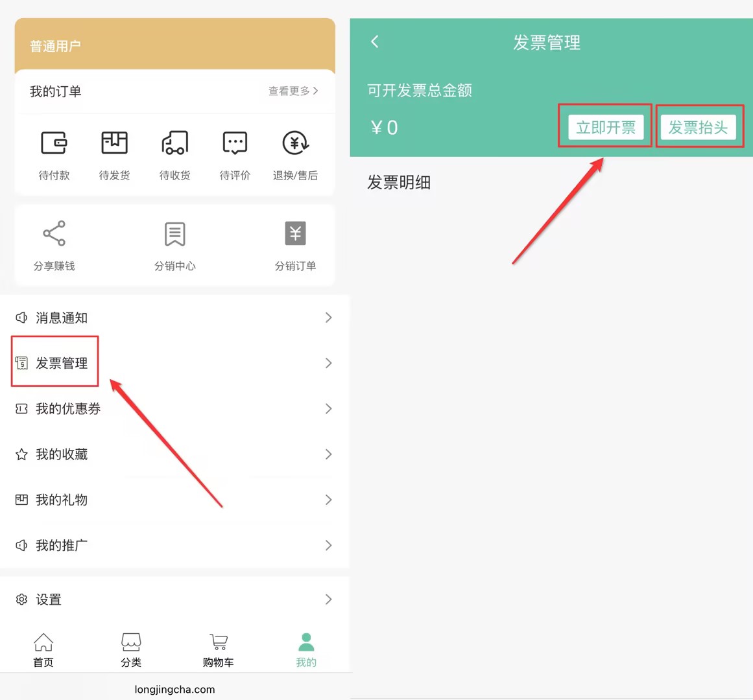This screenshot has height=700, width=753.
Task: Expand the 消息通知 row chevron
Action: (328, 318)
